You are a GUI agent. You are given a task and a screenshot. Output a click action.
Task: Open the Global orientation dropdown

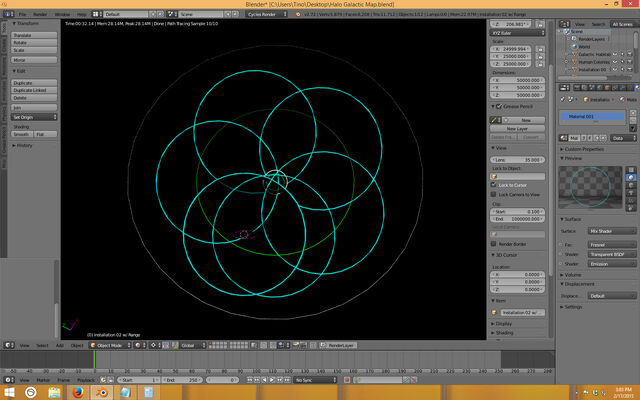click(x=193, y=345)
